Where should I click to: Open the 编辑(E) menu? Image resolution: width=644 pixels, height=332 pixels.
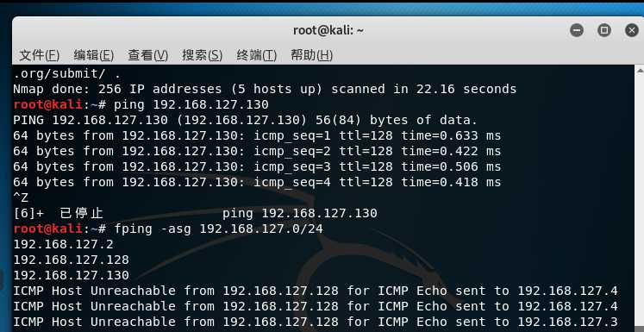tap(94, 55)
